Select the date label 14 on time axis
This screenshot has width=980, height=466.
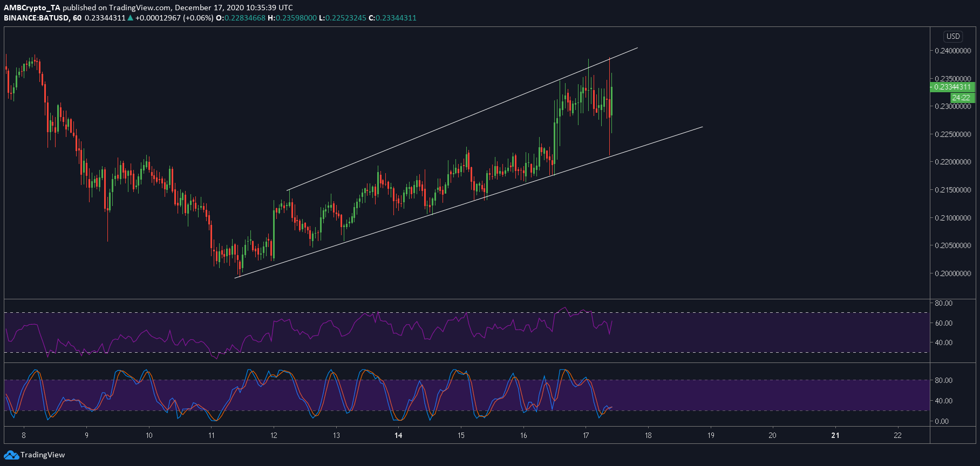(x=399, y=435)
